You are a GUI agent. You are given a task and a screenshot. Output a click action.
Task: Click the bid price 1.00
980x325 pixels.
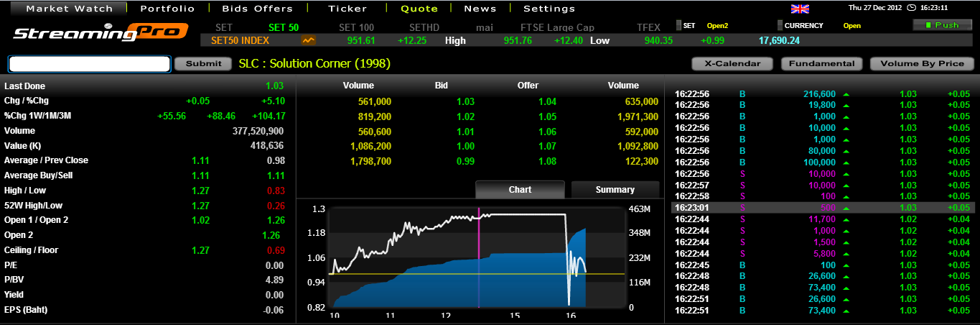click(x=465, y=146)
